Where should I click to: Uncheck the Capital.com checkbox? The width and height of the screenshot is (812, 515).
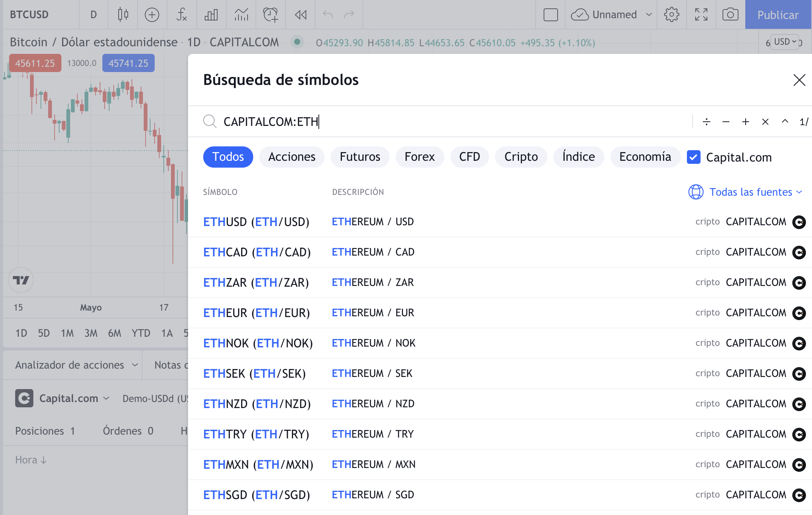click(x=694, y=157)
